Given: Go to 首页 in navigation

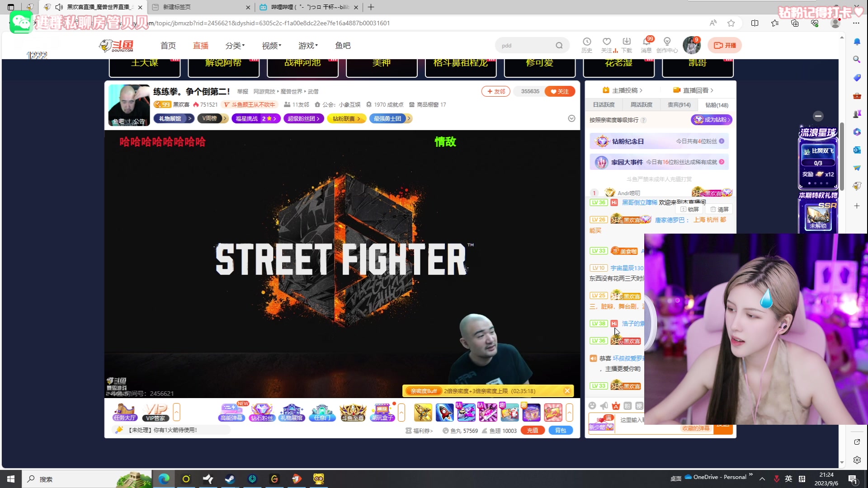Looking at the screenshot, I should pos(168,46).
